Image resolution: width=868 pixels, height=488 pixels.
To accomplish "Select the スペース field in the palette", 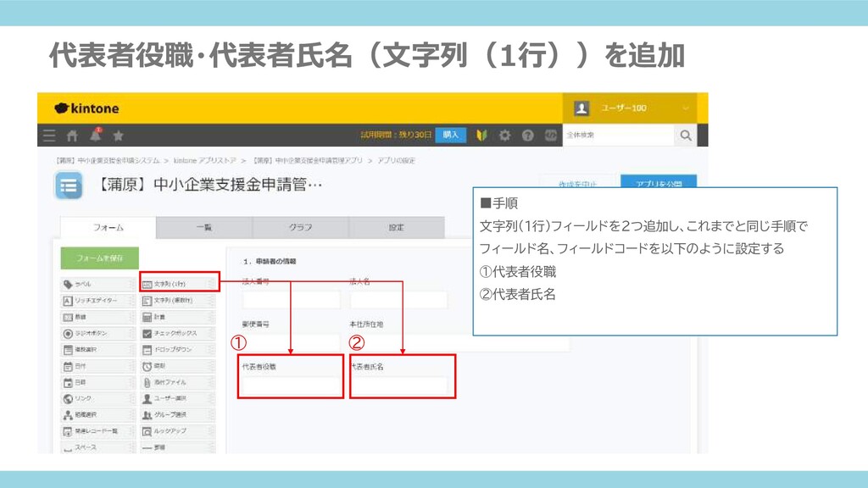I will 97,447.
